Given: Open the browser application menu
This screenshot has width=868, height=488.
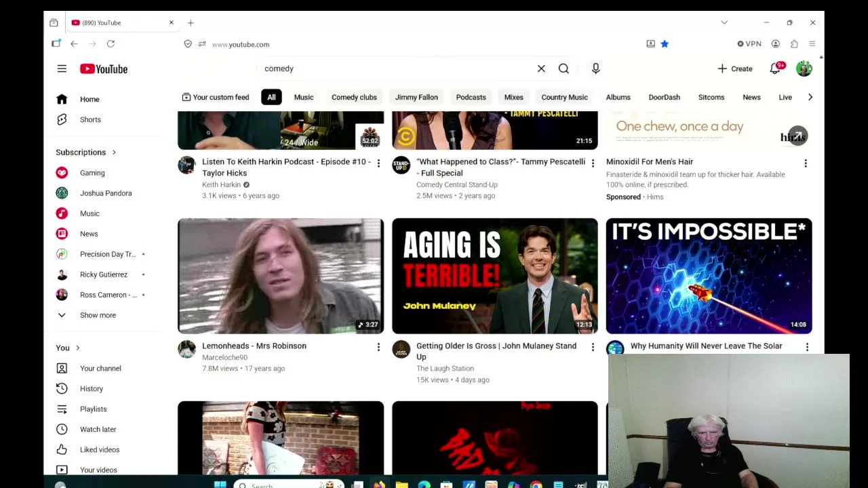Looking at the screenshot, I should 812,44.
